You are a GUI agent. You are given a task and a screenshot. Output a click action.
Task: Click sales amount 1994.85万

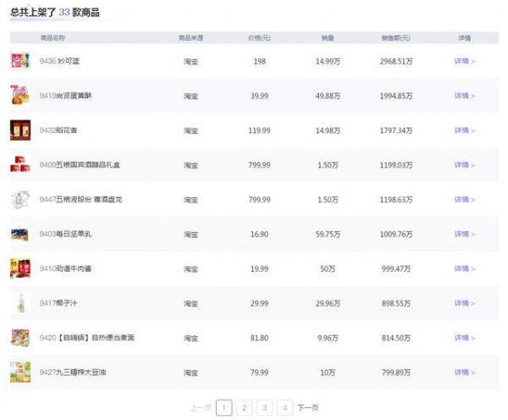[396, 96]
